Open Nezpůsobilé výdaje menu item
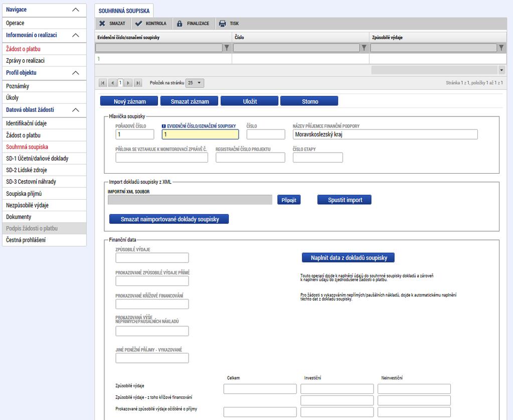 [44, 205]
